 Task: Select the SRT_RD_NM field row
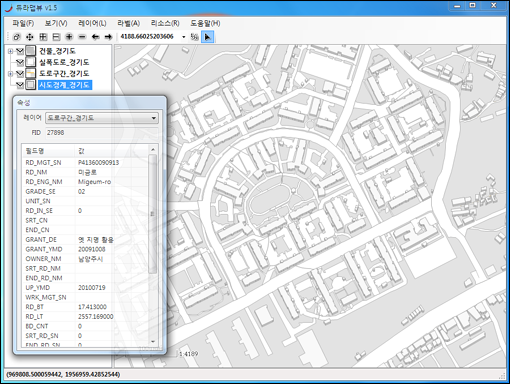click(85, 269)
